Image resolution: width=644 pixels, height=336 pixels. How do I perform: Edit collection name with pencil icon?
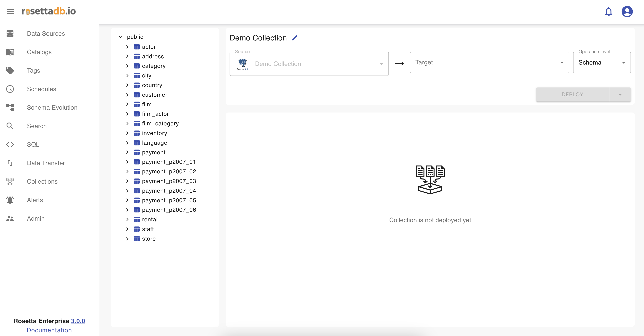(x=294, y=38)
